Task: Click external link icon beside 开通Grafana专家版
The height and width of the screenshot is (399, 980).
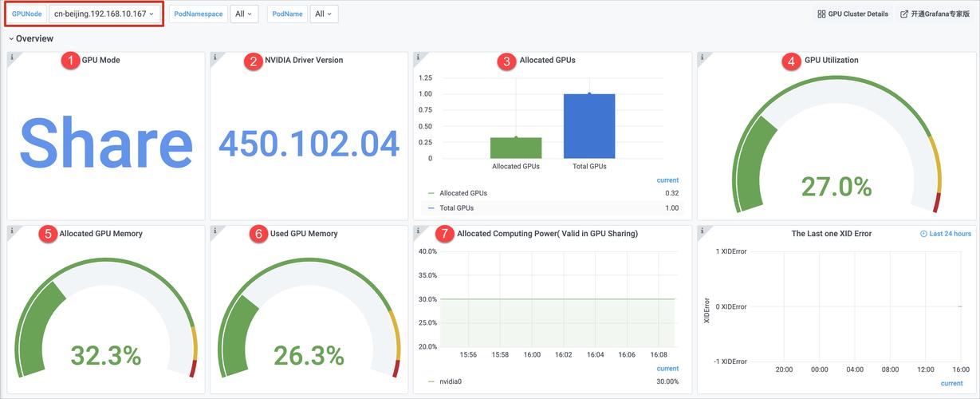Action: click(x=904, y=14)
